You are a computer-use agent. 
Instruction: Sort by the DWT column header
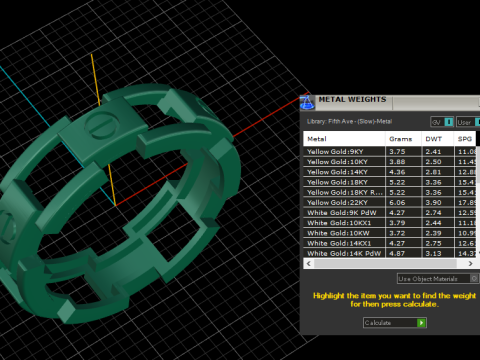pos(437,139)
